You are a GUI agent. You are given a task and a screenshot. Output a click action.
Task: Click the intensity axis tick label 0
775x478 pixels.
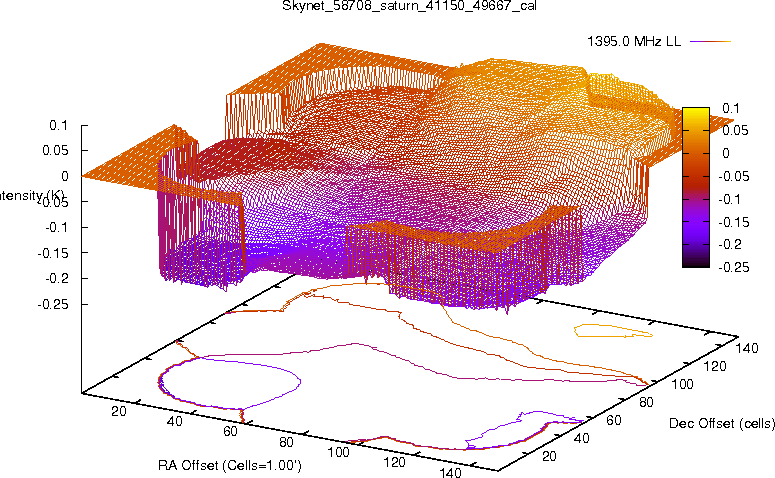pyautogui.click(x=64, y=176)
